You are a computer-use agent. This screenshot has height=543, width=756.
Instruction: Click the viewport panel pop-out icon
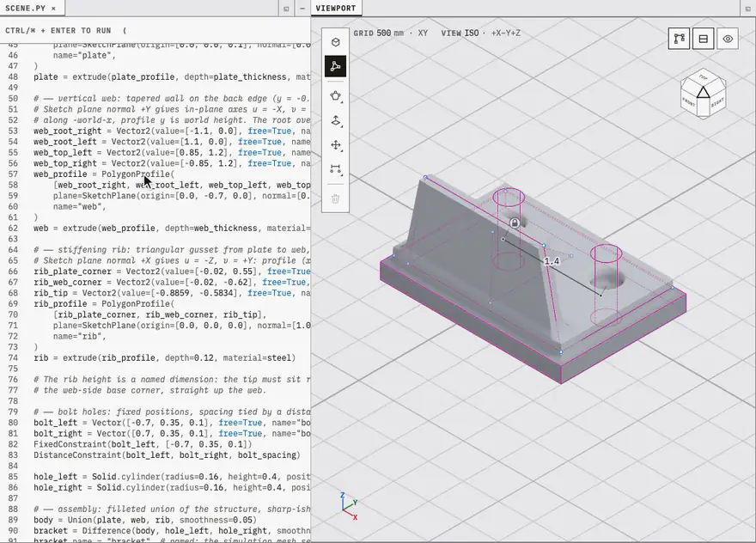pyautogui.click(x=748, y=9)
